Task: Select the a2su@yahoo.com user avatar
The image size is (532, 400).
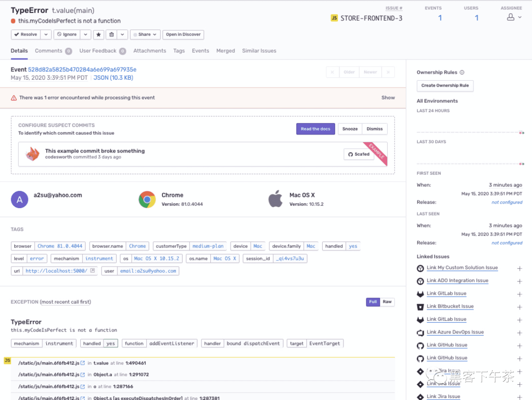Action: (19, 199)
